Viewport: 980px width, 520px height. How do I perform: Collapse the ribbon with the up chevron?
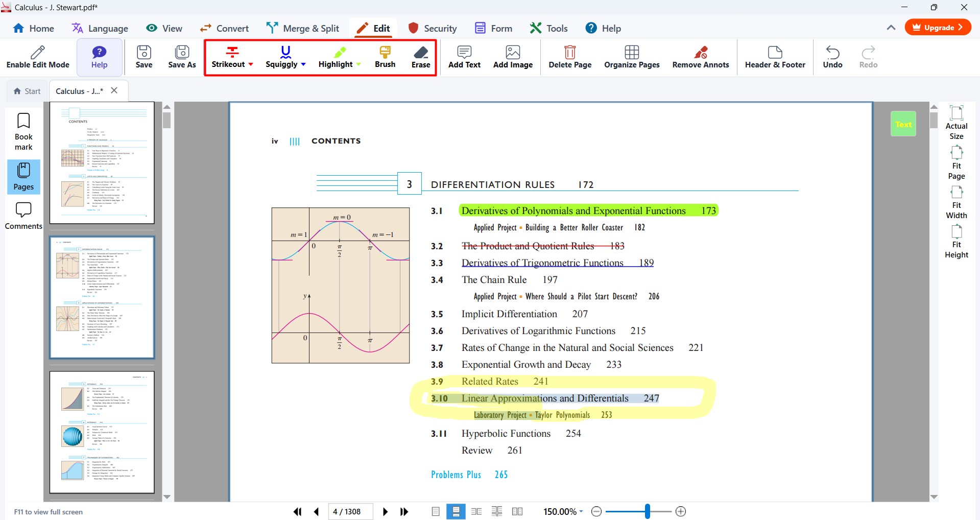click(x=891, y=28)
